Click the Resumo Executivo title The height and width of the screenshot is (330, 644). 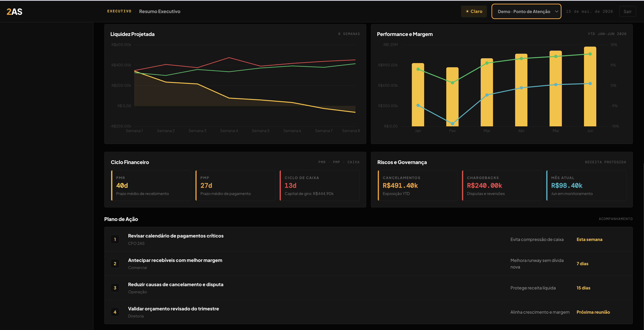(159, 12)
